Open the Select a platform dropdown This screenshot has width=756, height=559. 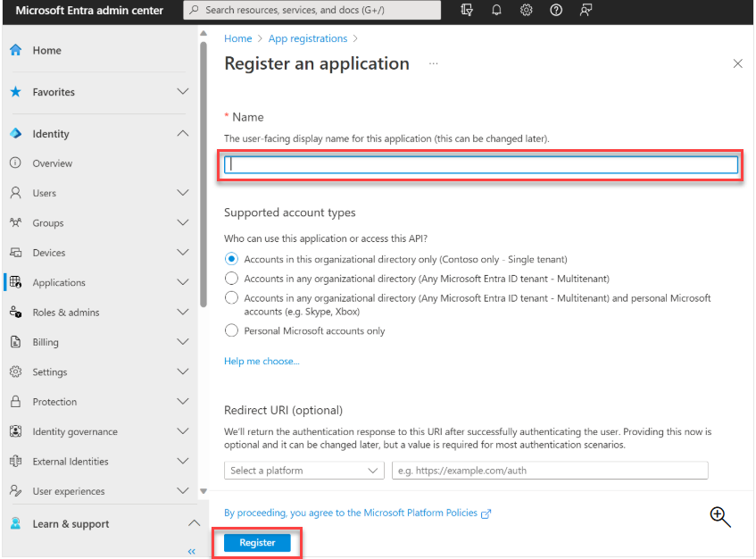point(304,471)
